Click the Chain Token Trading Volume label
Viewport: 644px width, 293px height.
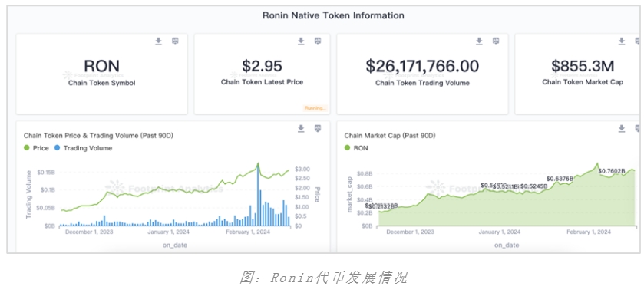pos(422,83)
